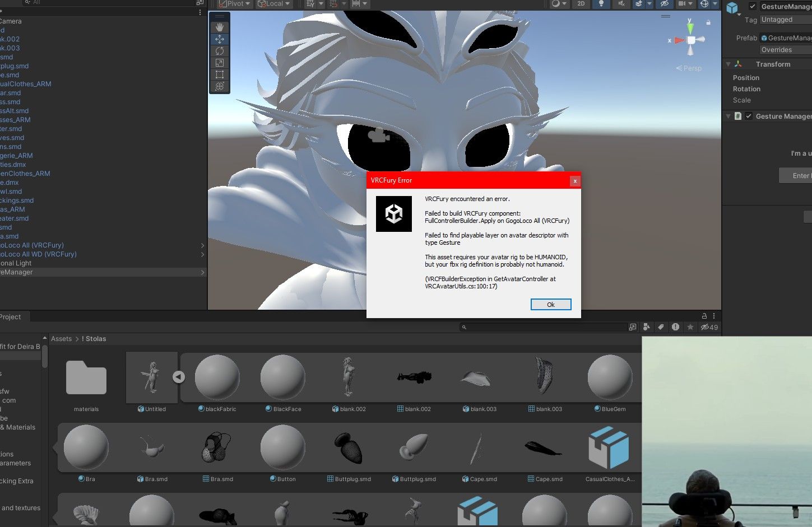Screen dimensions: 812x527
Task: Open the Project panel kebab menu
Action: coord(714,316)
